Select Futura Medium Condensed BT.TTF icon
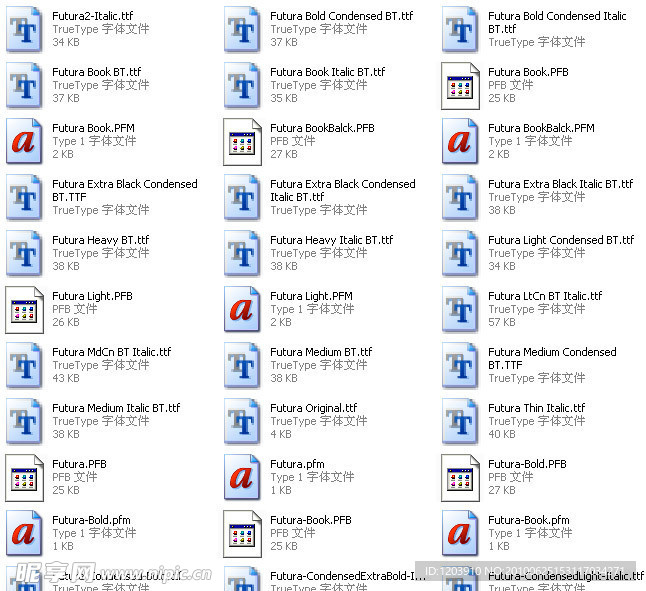Image resolution: width=646 pixels, height=591 pixels. (x=460, y=365)
